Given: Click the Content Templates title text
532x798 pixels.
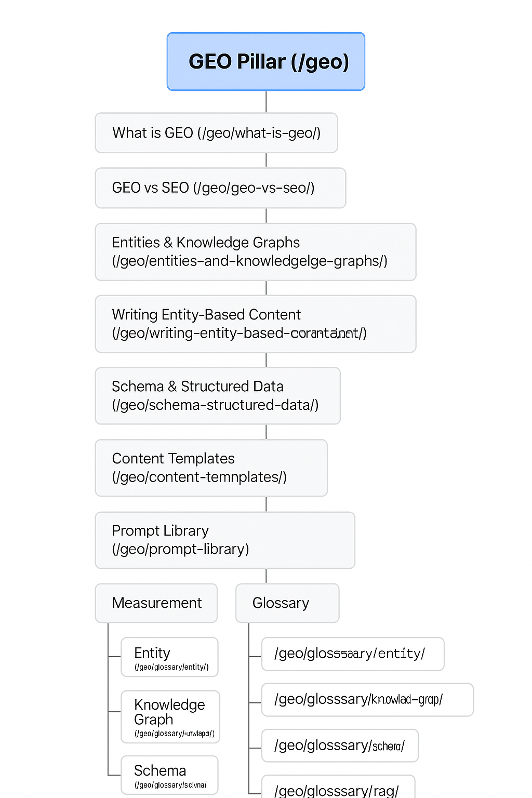Looking at the screenshot, I should [173, 459].
